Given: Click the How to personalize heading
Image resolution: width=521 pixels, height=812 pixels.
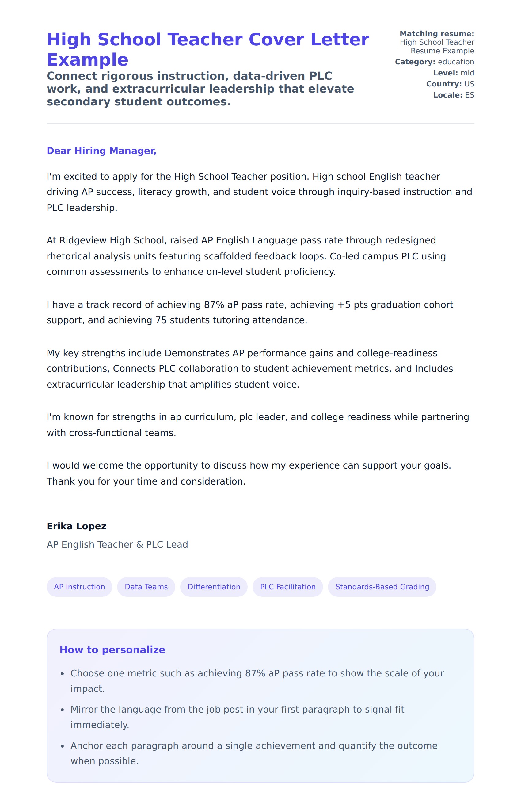Looking at the screenshot, I should point(112,649).
